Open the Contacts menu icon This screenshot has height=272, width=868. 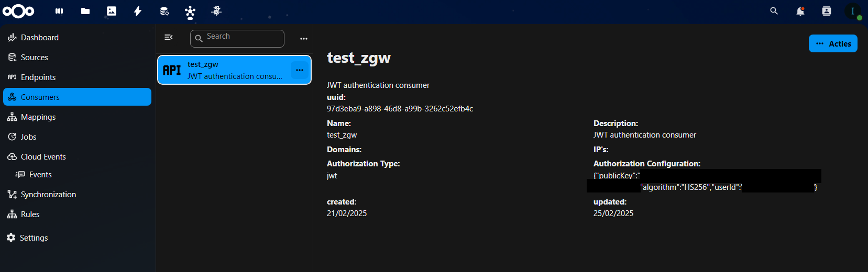pos(827,11)
